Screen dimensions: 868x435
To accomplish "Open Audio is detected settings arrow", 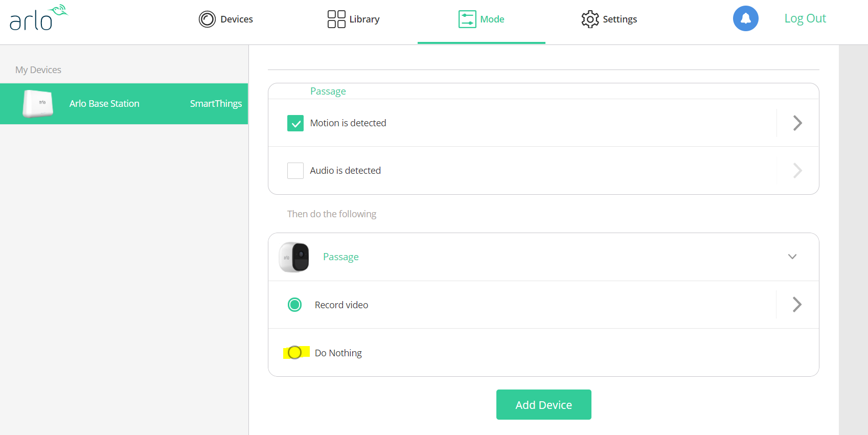I will 797,171.
